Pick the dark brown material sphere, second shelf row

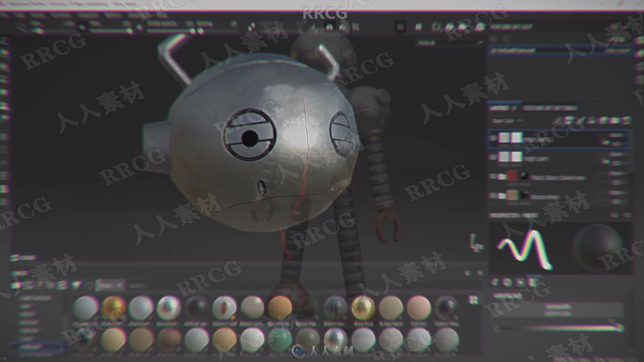point(169,339)
